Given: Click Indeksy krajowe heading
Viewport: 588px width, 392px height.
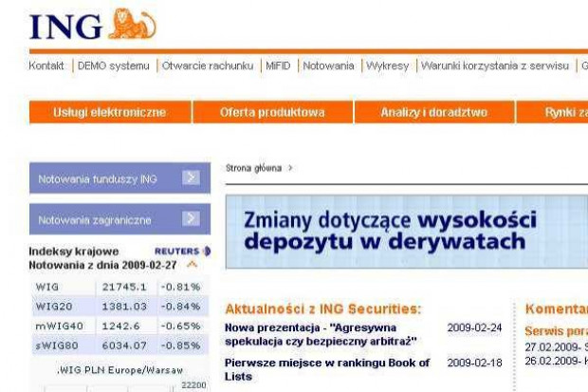Looking at the screenshot, I should (x=74, y=252).
